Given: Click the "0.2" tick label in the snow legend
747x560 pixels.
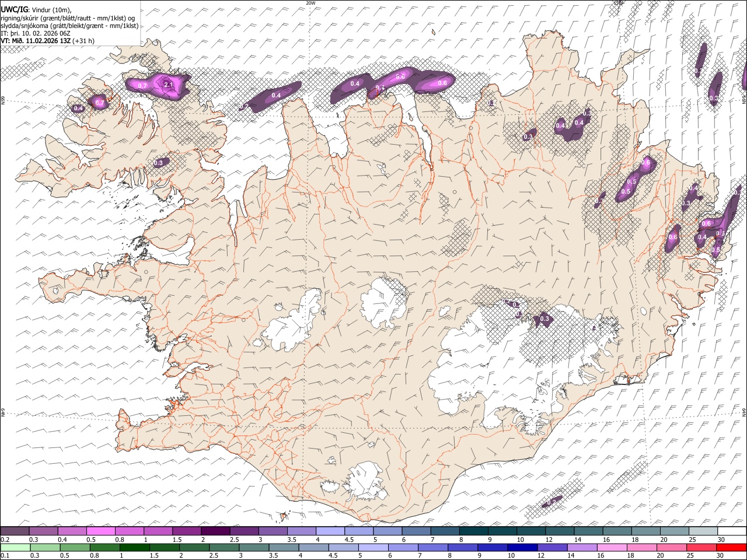Looking at the screenshot, I should tap(5, 540).
